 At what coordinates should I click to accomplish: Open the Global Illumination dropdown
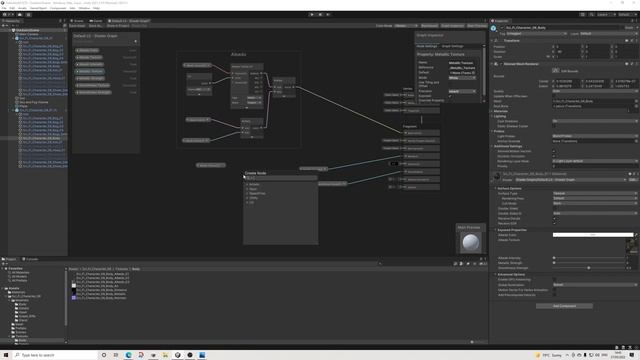[595, 285]
